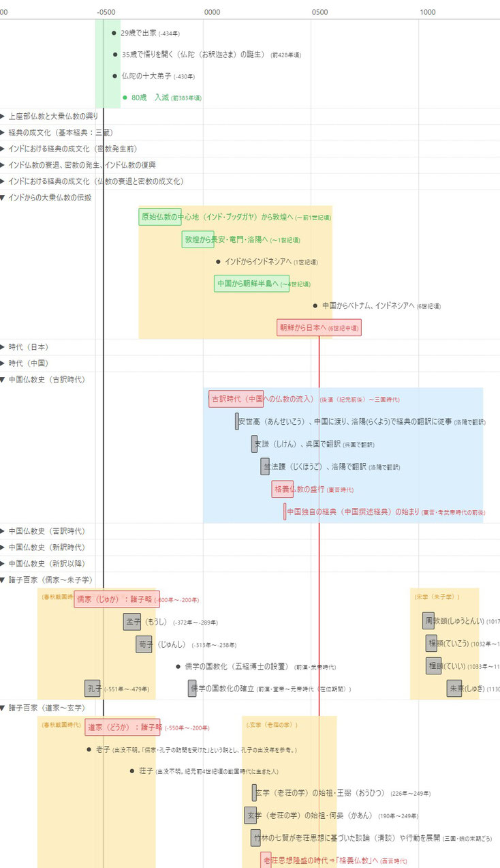Click the -0500 axis label

(x=105, y=12)
